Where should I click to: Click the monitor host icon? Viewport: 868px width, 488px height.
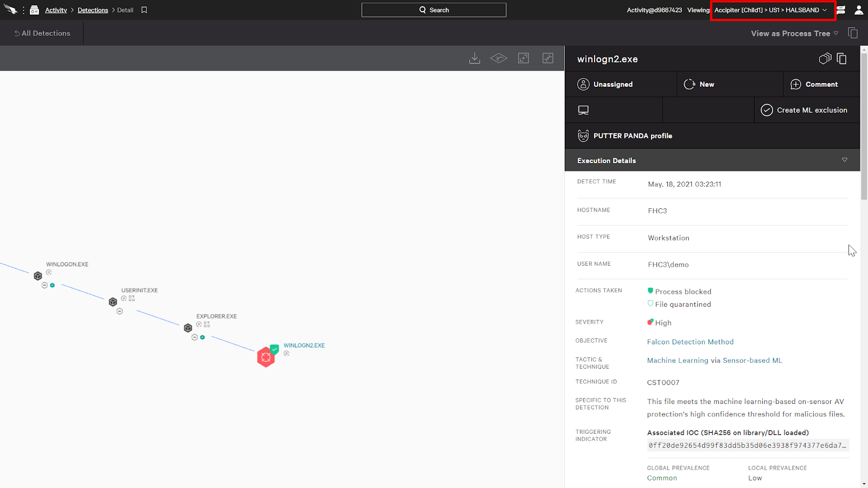pyautogui.click(x=583, y=110)
